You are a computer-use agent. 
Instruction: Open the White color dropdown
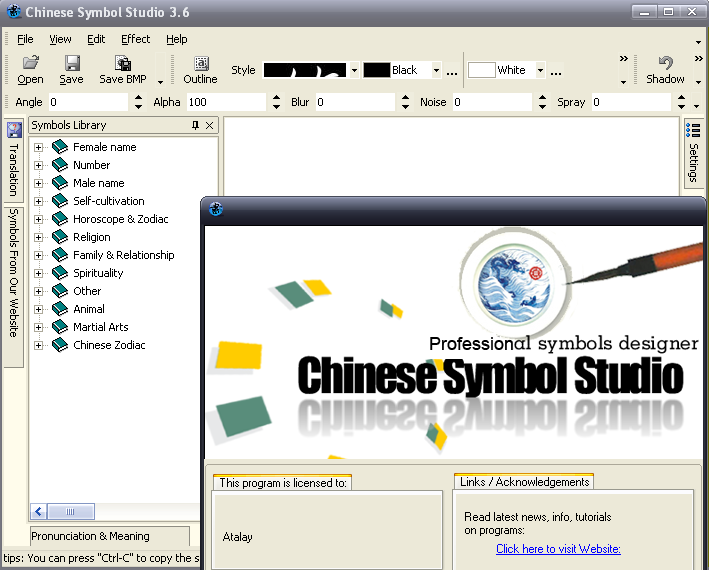pos(540,70)
